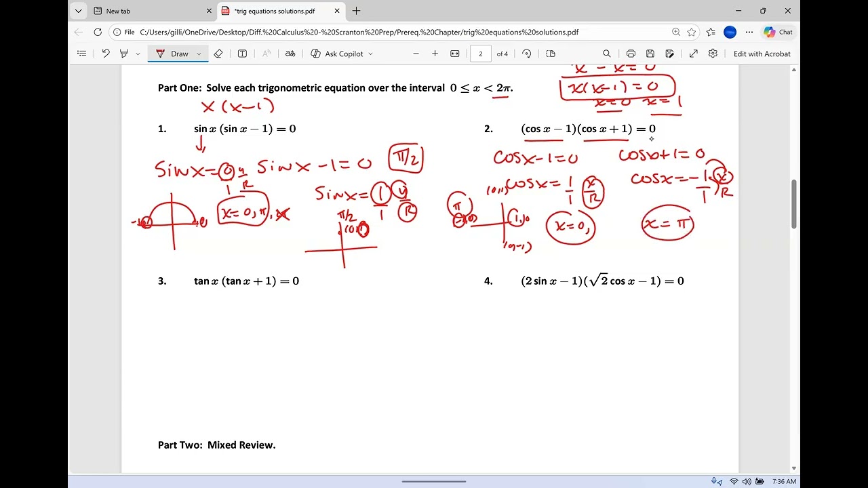Image resolution: width=868 pixels, height=488 pixels.
Task: Click the printed equation of problem 3
Action: click(246, 281)
